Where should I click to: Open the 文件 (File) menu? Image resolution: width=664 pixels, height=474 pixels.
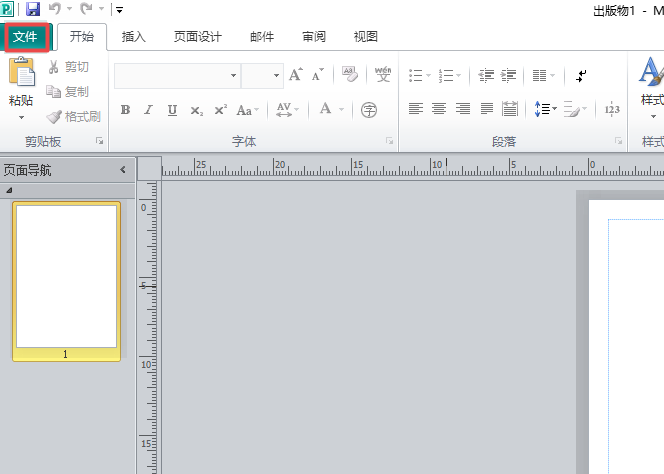click(25, 37)
